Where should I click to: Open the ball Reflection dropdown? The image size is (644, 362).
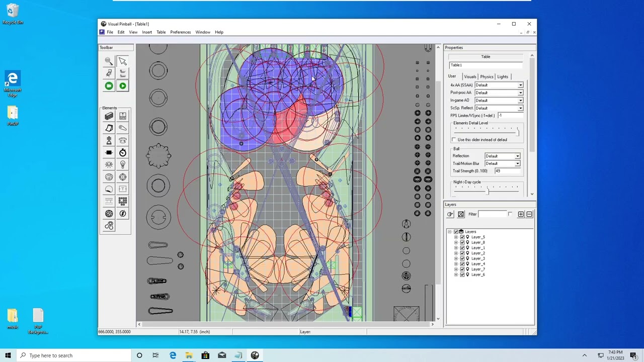502,156
